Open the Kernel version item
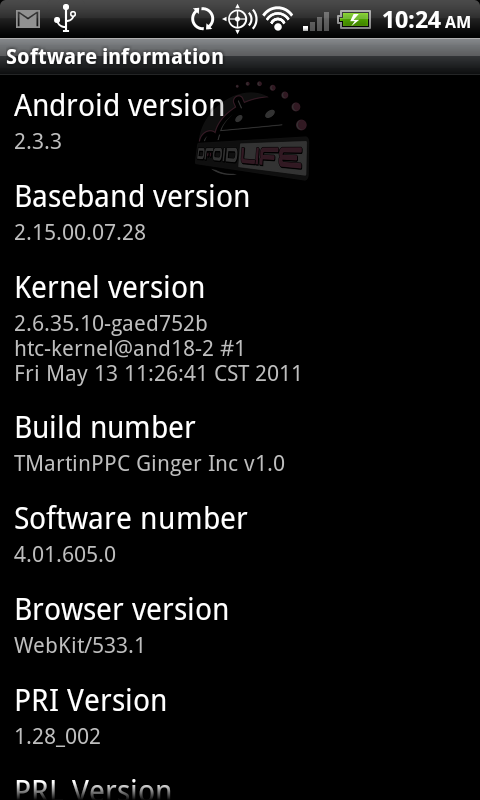The image size is (480, 800). point(240,329)
